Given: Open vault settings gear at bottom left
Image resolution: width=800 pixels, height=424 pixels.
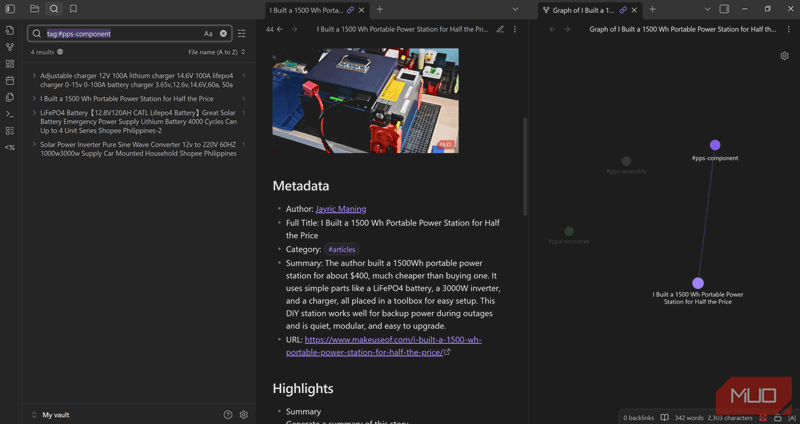Looking at the screenshot, I should [x=243, y=414].
